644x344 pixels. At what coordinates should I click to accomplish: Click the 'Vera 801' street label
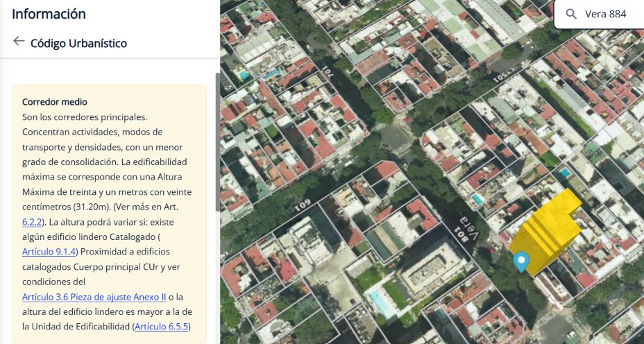[x=466, y=230]
